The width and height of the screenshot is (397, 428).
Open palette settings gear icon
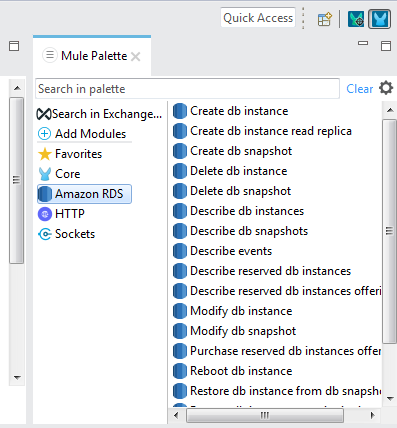click(x=386, y=88)
